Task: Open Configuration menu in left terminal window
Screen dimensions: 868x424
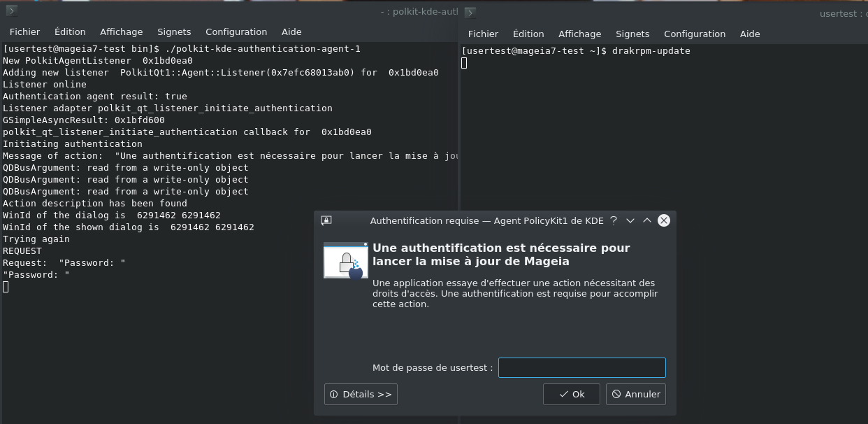Action: 236,32
